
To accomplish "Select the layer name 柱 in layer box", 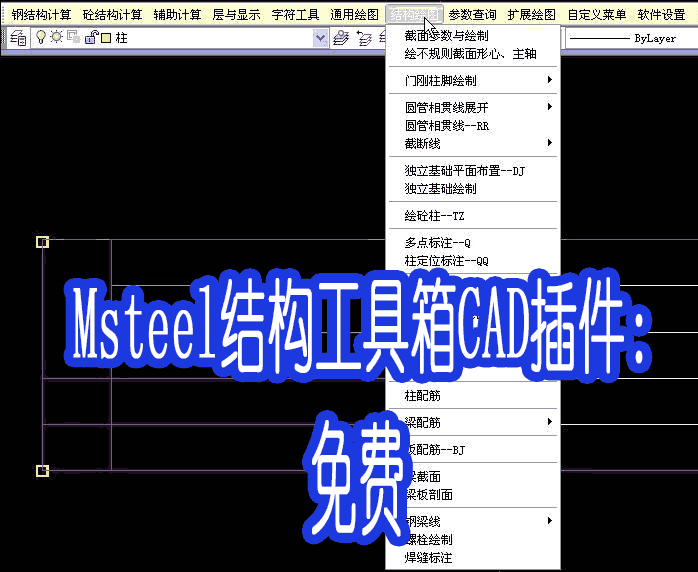I will pos(121,38).
